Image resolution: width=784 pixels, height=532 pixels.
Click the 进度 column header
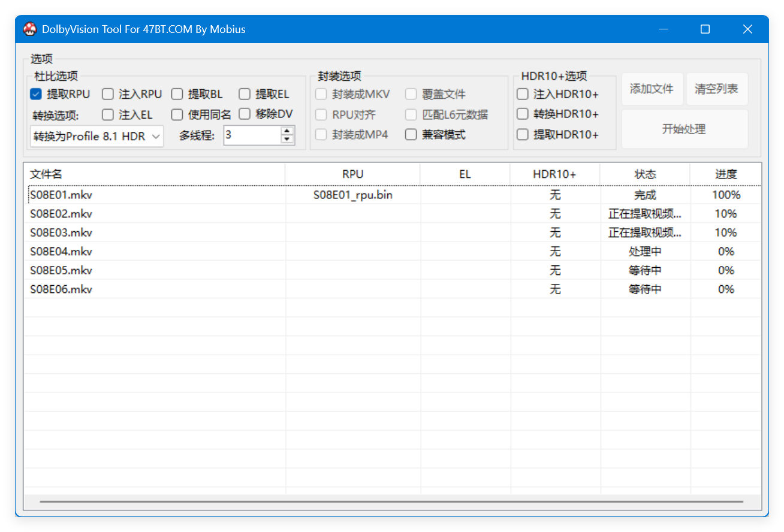point(725,174)
